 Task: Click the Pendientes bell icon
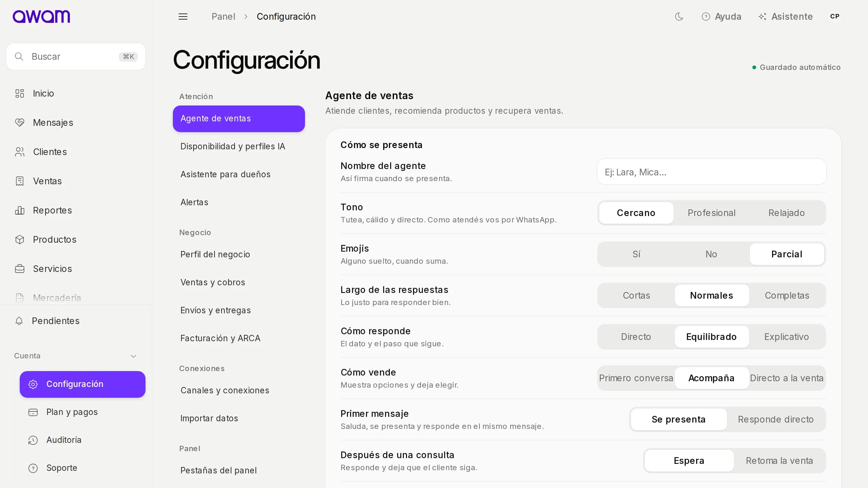(19, 321)
